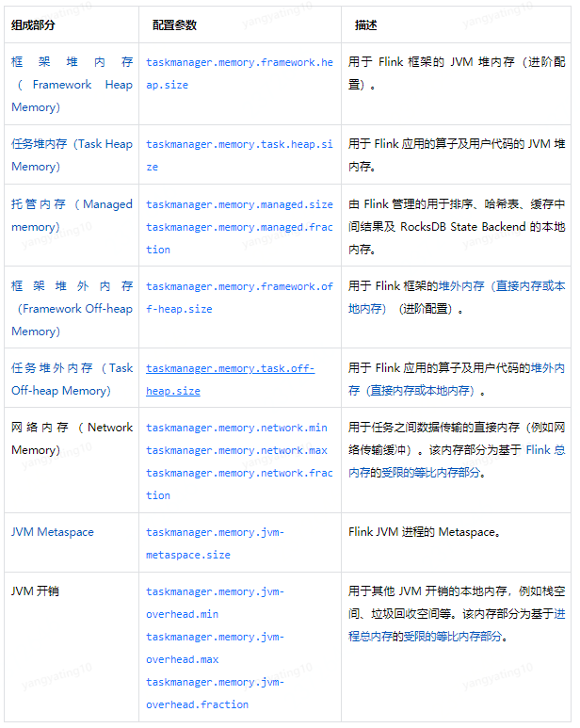Click taskmanager.memory.jvm-overhead.max link
The height and width of the screenshot is (728, 580).
215,648
